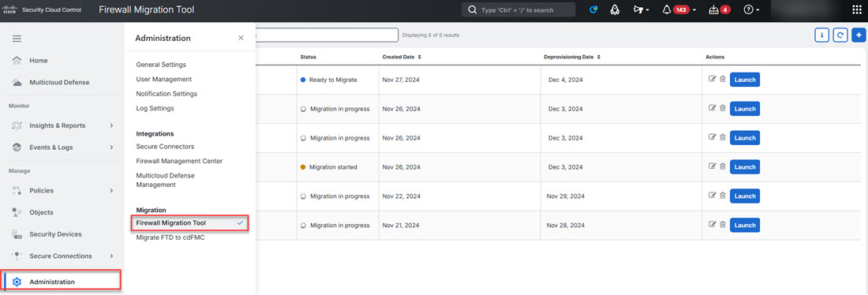This screenshot has width=868, height=295.
Task: Sort the table by Created Date
Action: (402, 57)
